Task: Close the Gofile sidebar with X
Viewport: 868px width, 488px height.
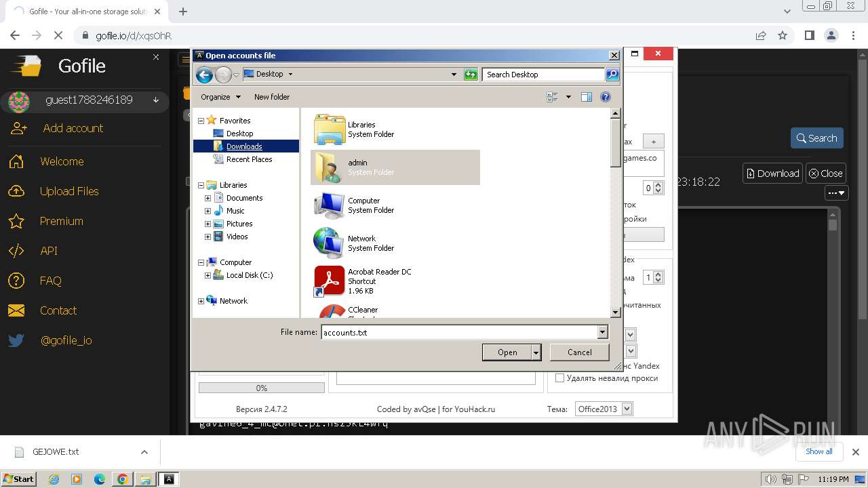Action: point(156,58)
